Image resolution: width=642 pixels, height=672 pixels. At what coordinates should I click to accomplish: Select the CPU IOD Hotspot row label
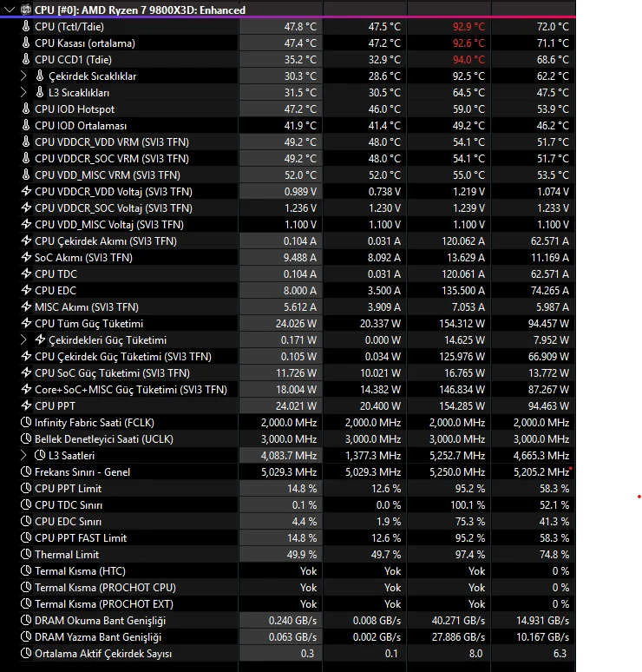pyautogui.click(x=75, y=109)
